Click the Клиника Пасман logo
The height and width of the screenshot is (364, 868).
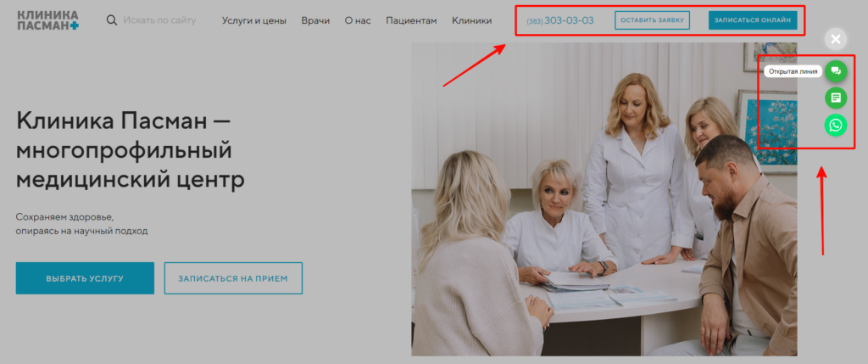(x=47, y=20)
